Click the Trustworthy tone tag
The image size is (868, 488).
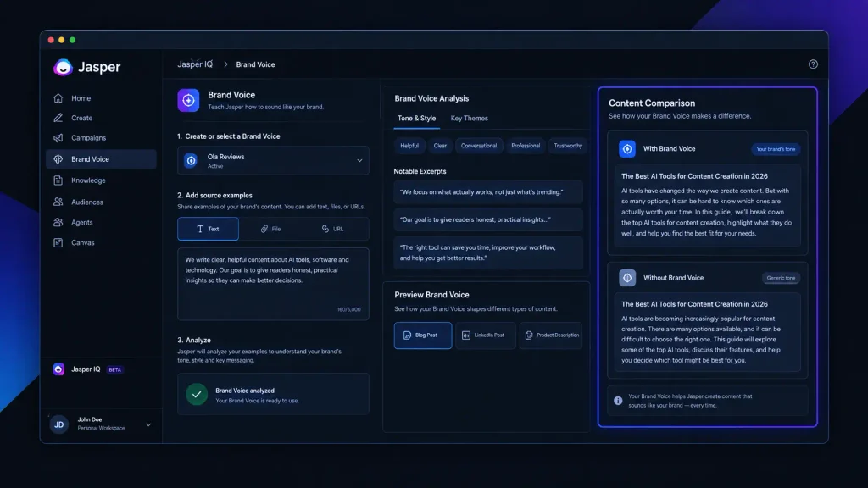coord(568,146)
